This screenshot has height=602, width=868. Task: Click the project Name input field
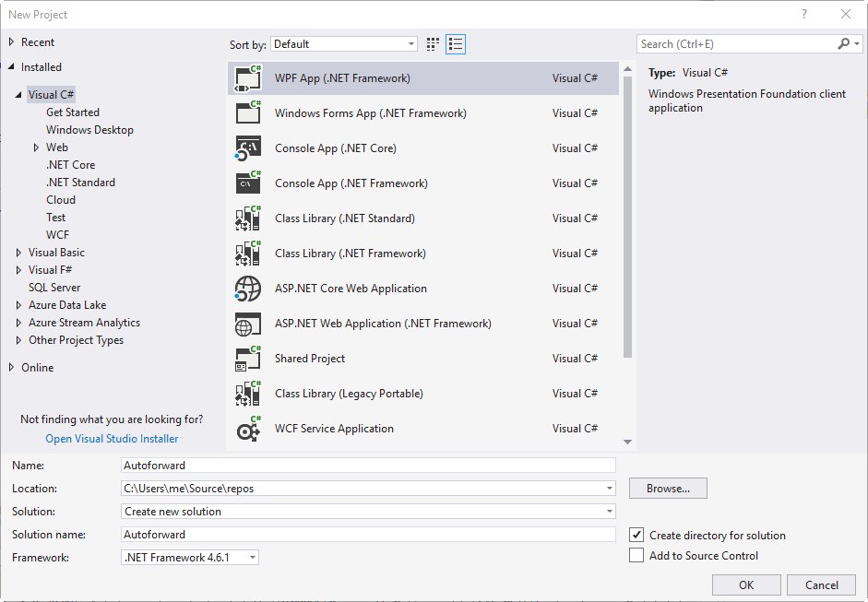(x=368, y=466)
